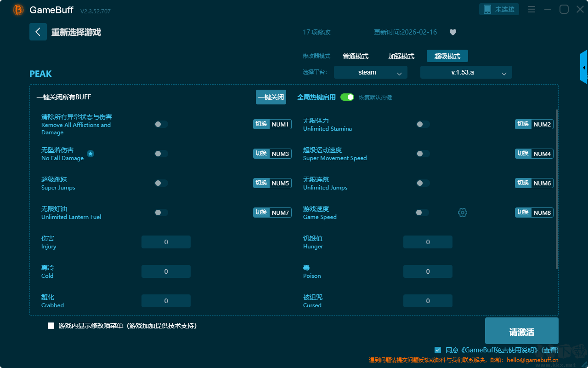
Task: Open the phone connection status button
Action: (x=499, y=9)
